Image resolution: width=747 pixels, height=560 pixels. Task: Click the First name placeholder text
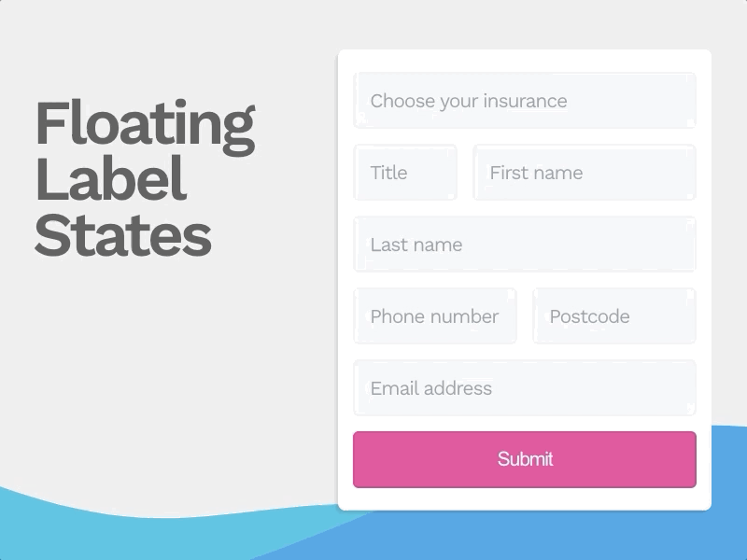point(537,172)
